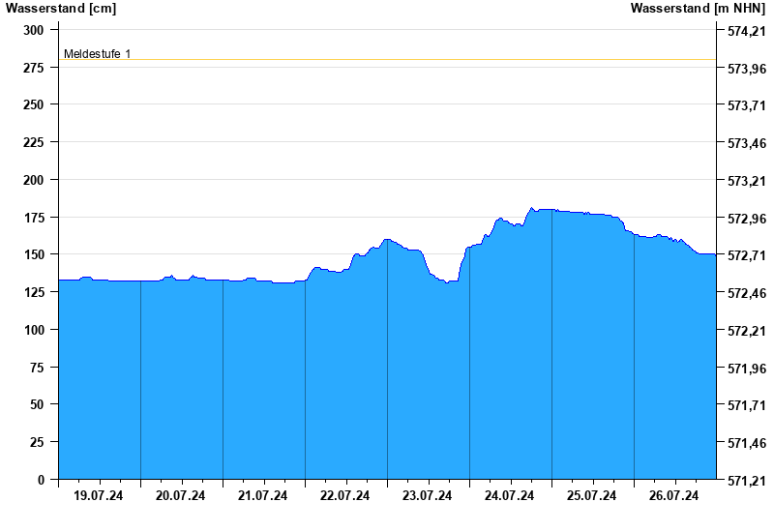Click the 571,21 right axis label
Screen dimensions: 774x532
[x=745, y=481]
